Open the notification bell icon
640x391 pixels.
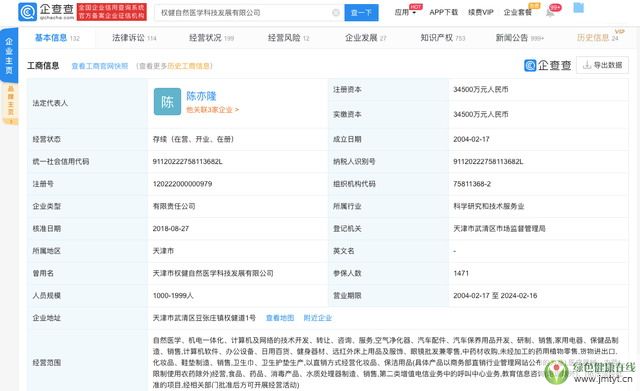[x=550, y=13]
